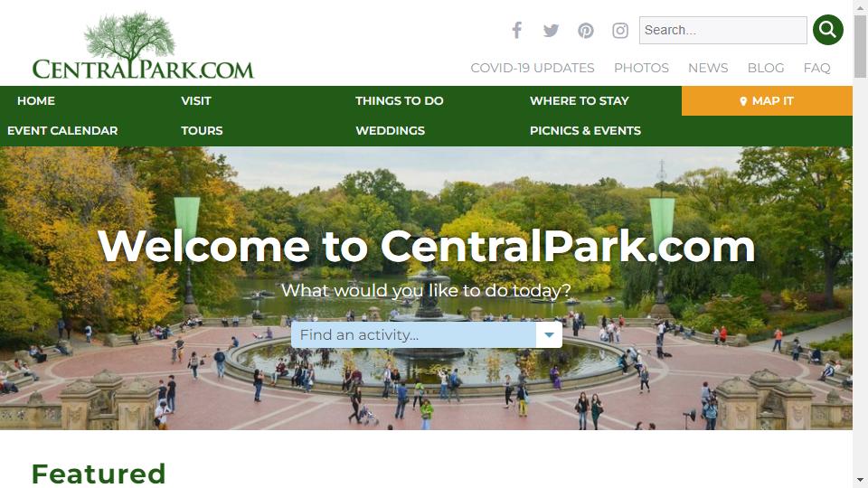Visit the Photos link
Screen dimensions: 868x488
pyautogui.click(x=641, y=68)
